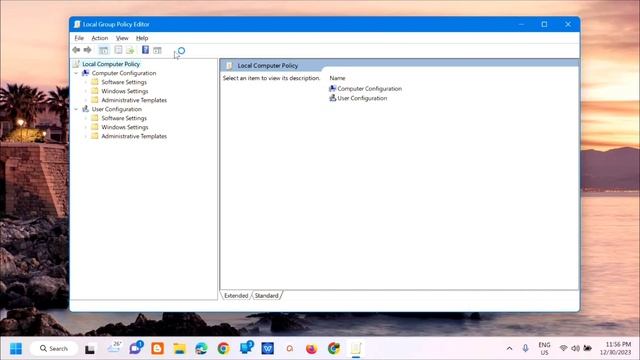The image size is (640, 360).
Task: Expand Software Settings under User Configuration
Action: (x=86, y=118)
